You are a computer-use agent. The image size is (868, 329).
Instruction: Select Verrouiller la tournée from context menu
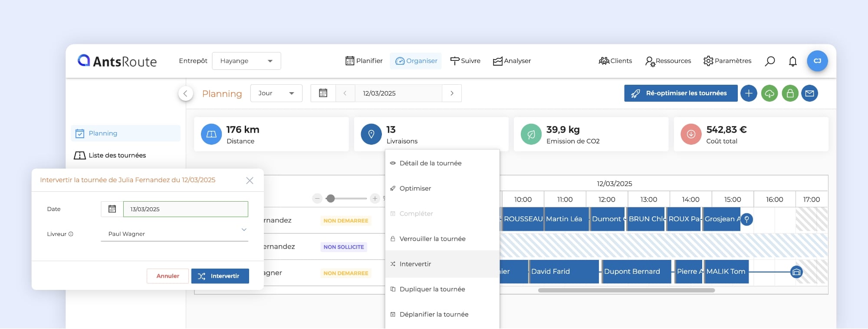432,239
